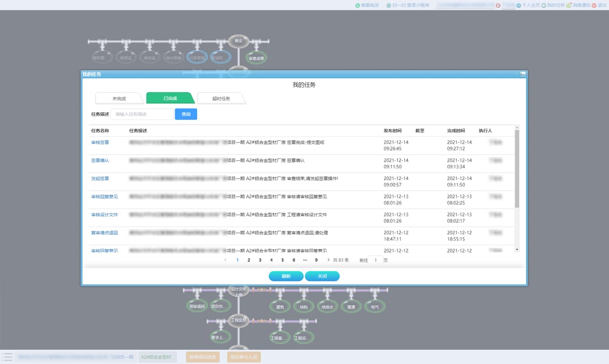This screenshot has width=609, height=364.
Task: Switch to the 未完成 tab
Action: tap(119, 98)
